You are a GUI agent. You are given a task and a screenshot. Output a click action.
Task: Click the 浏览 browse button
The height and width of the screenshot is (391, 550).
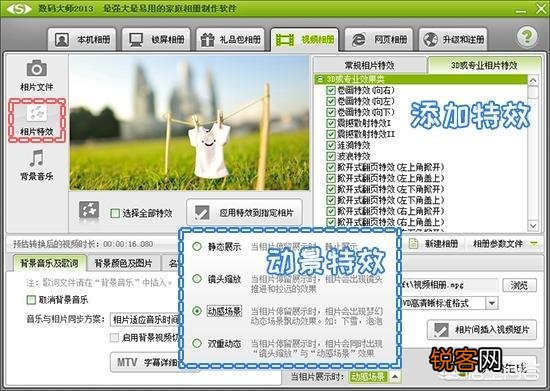(519, 285)
